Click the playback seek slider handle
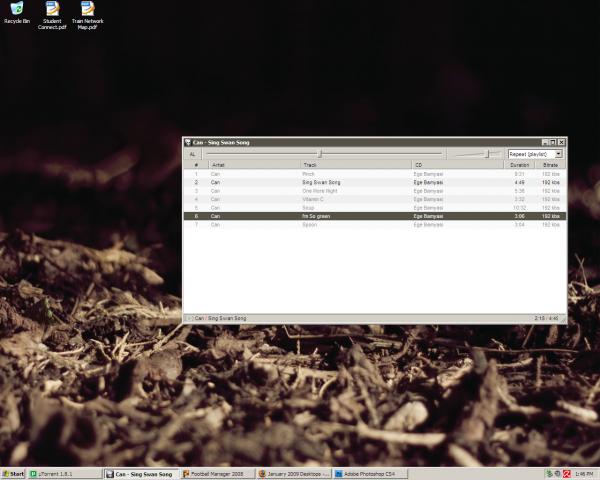Image resolution: width=600 pixels, height=480 pixels. [x=320, y=154]
